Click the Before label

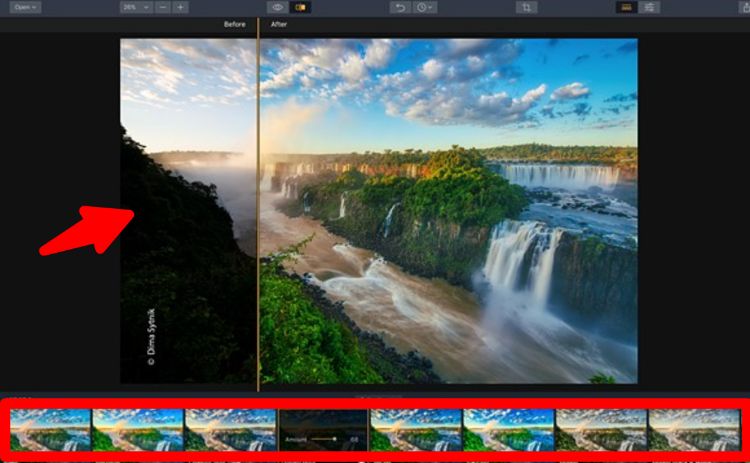(234, 24)
